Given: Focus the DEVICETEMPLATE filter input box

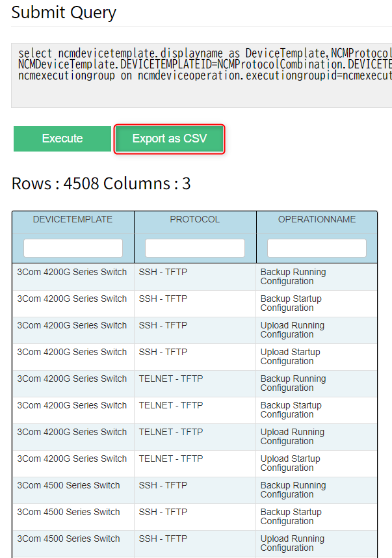Looking at the screenshot, I should pos(73,248).
